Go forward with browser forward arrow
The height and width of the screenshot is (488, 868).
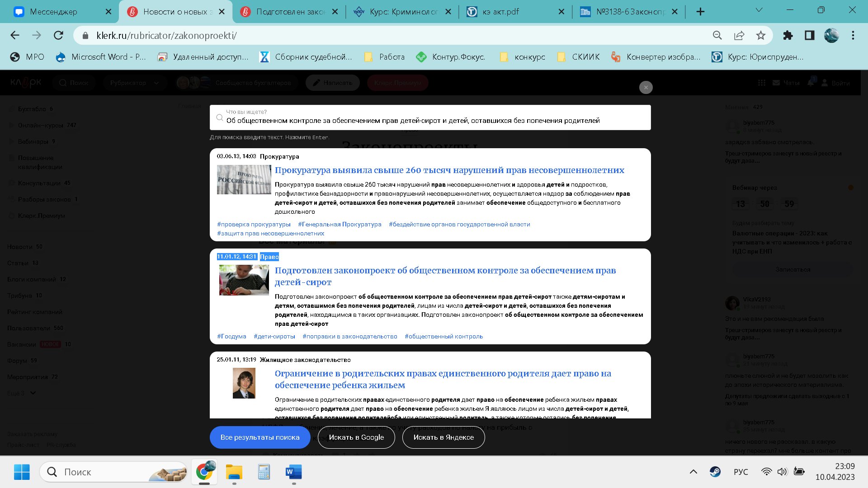(x=37, y=35)
